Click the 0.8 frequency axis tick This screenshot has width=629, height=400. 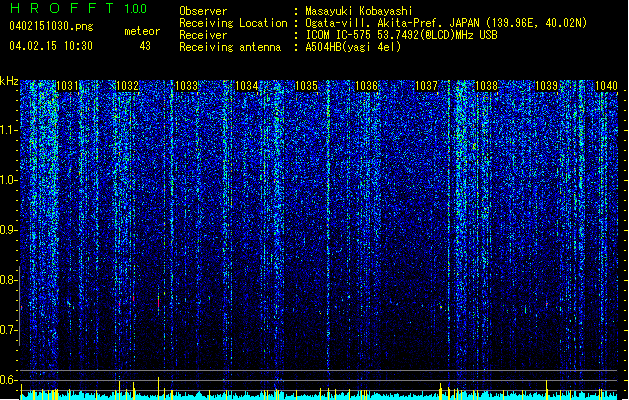pos(9,280)
